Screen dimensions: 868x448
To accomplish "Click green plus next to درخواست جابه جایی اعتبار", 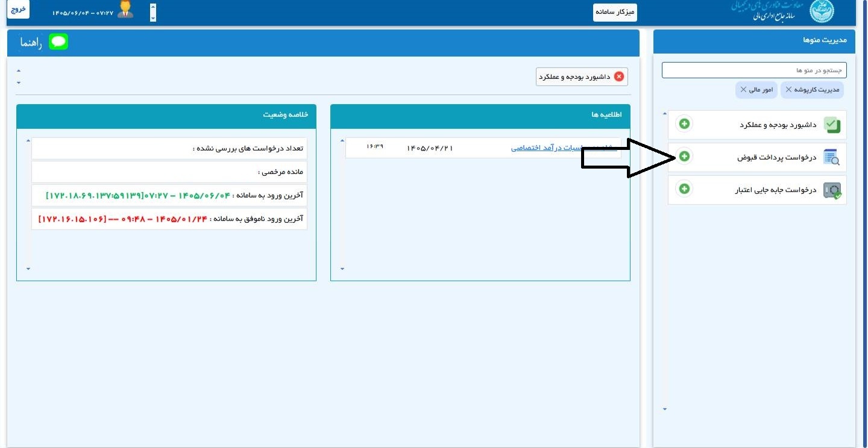I will pyautogui.click(x=684, y=189).
